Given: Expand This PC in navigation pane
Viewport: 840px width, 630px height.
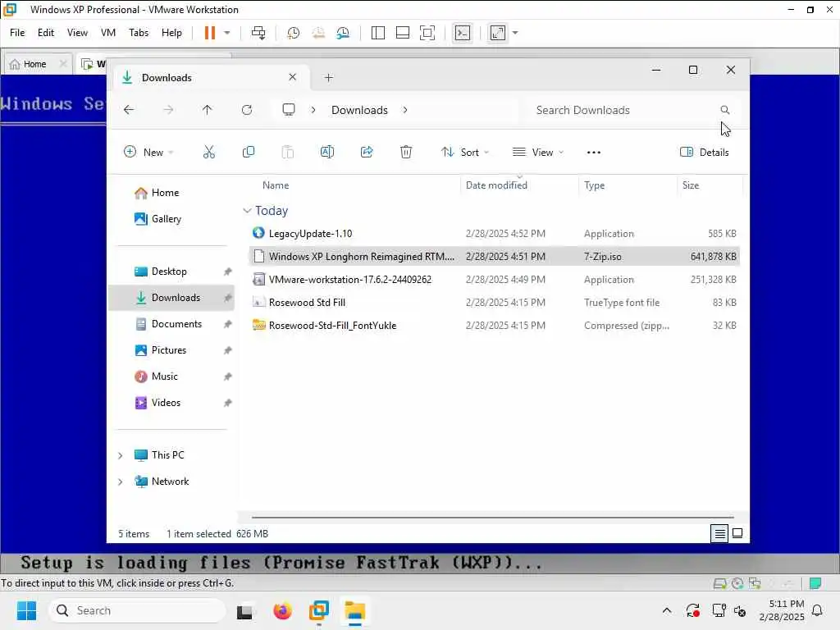Looking at the screenshot, I should click(121, 455).
